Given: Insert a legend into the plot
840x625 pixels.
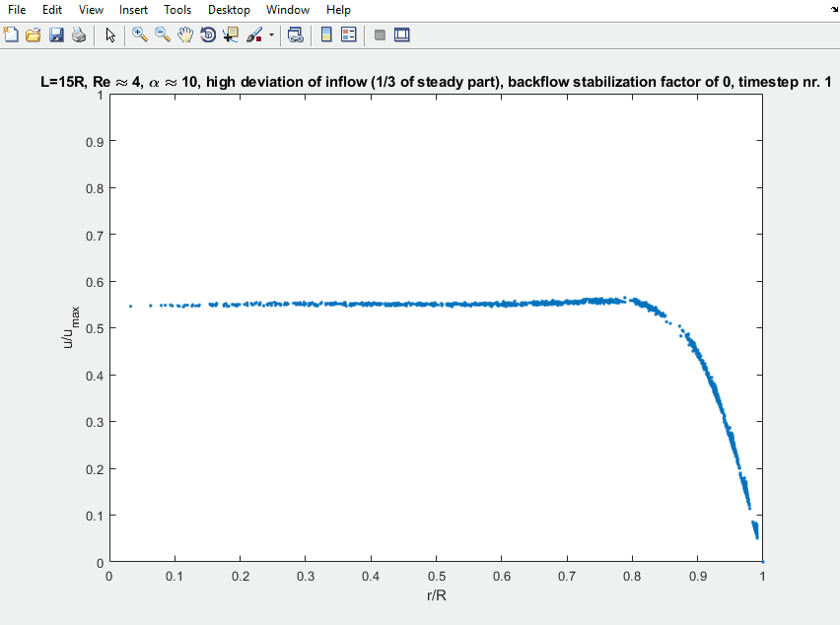Looking at the screenshot, I should tap(347, 34).
